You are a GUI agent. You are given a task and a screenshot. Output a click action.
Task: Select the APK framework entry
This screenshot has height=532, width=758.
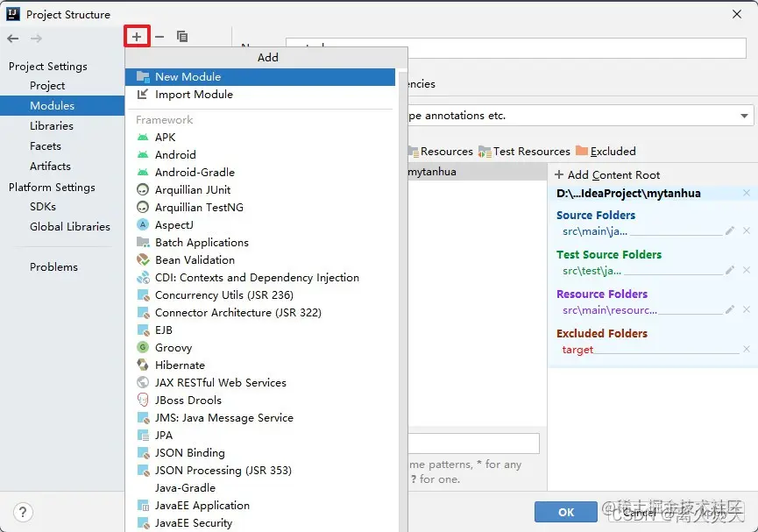click(260, 138)
